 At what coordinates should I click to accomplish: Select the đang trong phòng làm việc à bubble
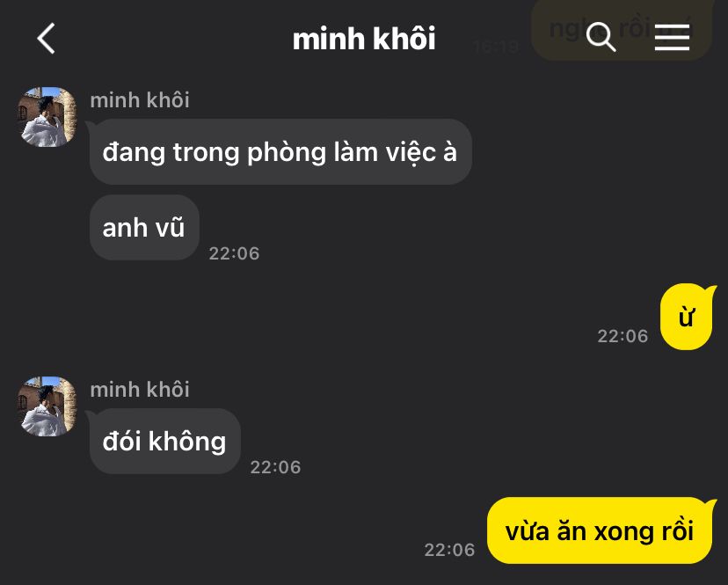pos(280,151)
